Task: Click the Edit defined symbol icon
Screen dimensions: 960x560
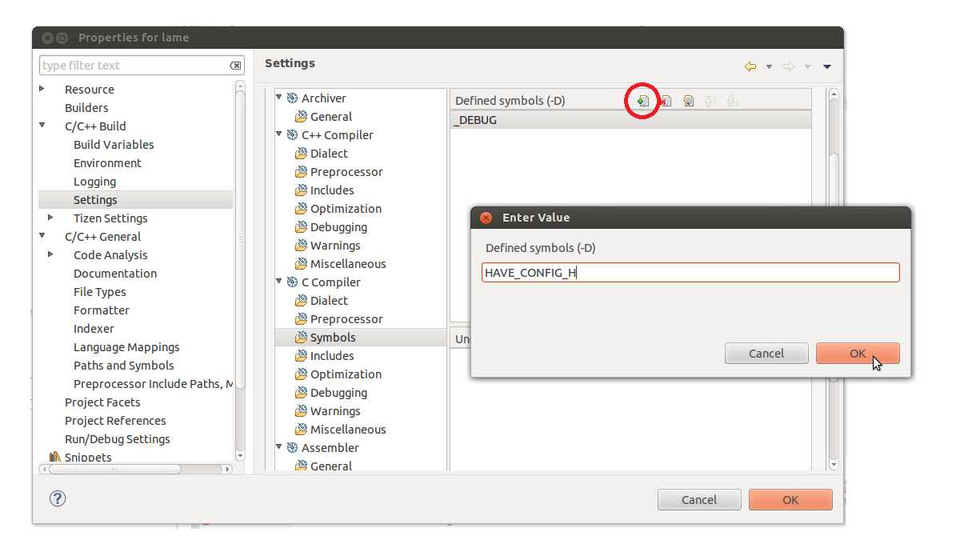Action: click(688, 101)
